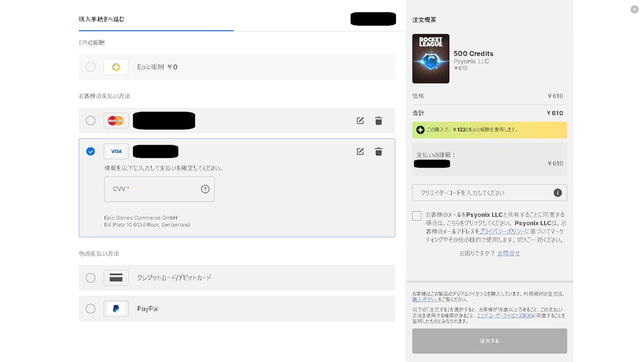Select クレジットカード/デビットカード payment option

coord(91,278)
